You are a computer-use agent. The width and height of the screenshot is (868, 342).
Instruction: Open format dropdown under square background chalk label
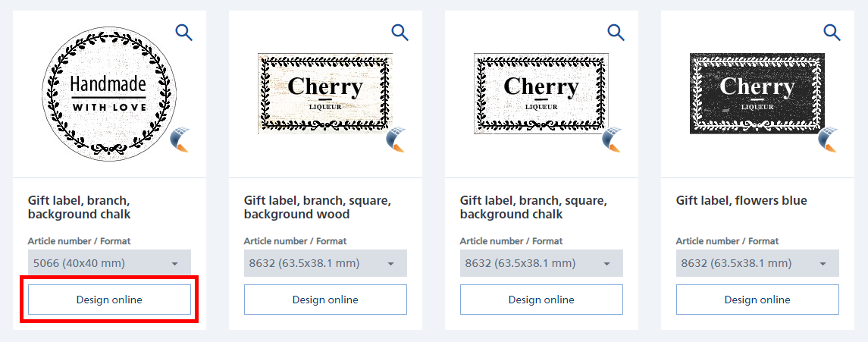pos(541,263)
